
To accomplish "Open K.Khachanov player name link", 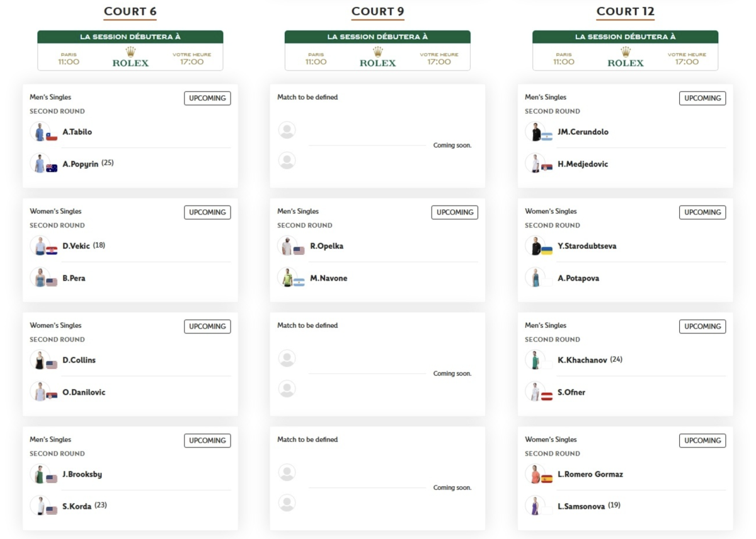I will click(x=583, y=360).
